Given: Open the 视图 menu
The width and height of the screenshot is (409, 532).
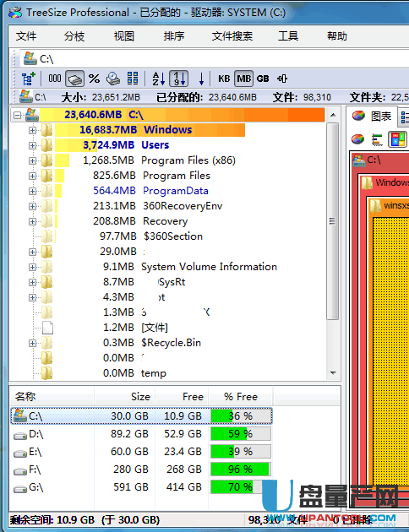Looking at the screenshot, I should pos(124,36).
